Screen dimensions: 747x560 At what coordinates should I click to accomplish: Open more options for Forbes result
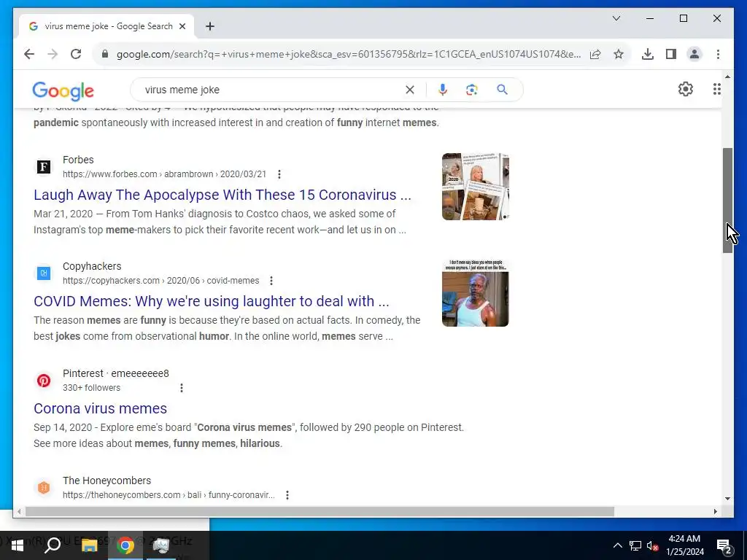tap(279, 174)
